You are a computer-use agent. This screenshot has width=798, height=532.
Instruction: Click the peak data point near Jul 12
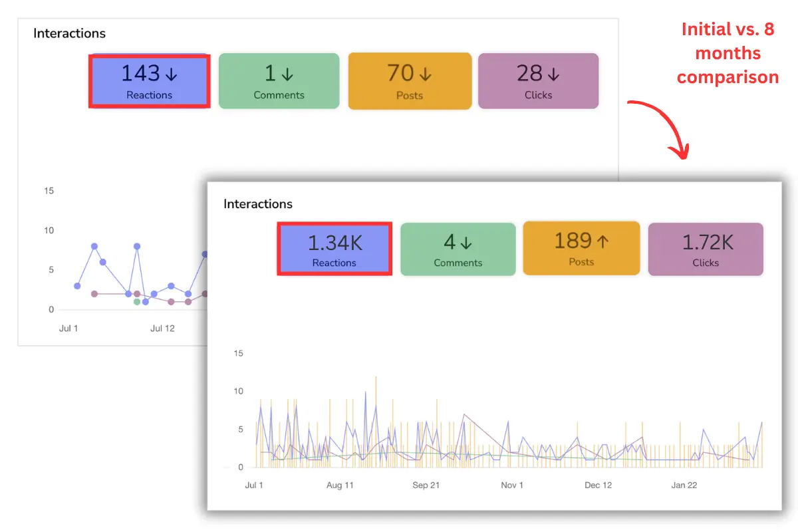[138, 246]
